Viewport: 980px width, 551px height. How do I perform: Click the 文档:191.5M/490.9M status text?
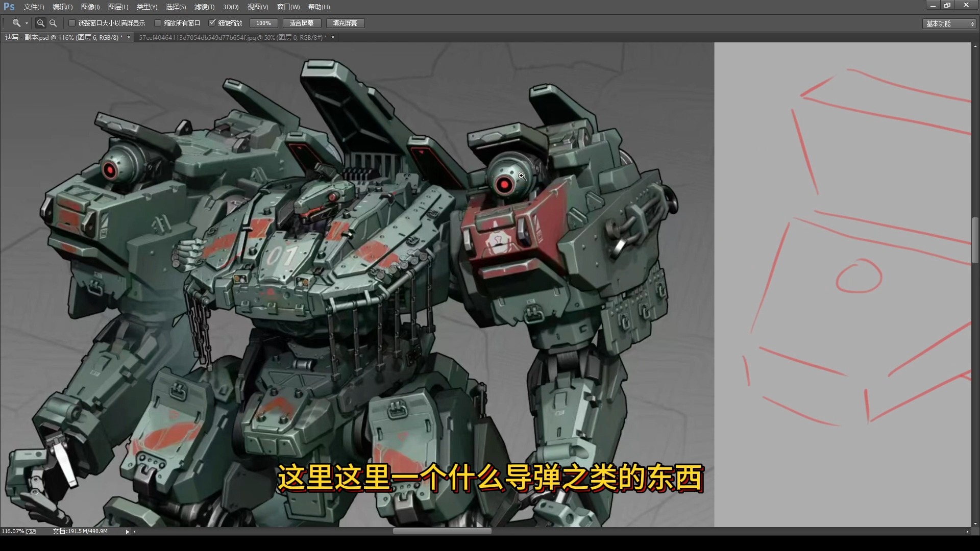[80, 532]
